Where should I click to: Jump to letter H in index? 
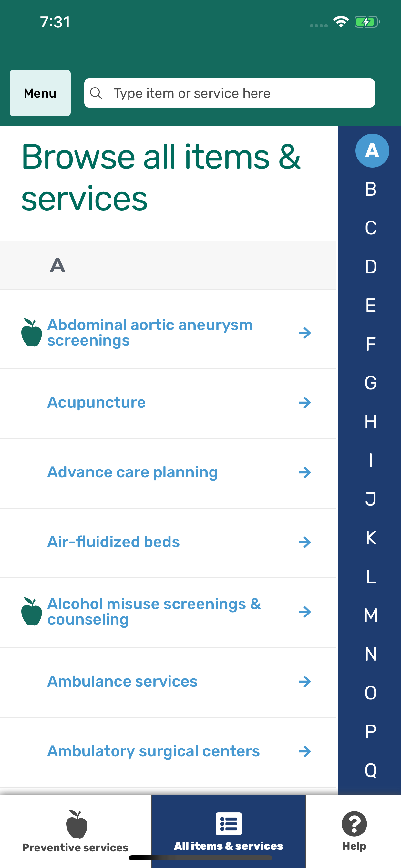click(371, 421)
